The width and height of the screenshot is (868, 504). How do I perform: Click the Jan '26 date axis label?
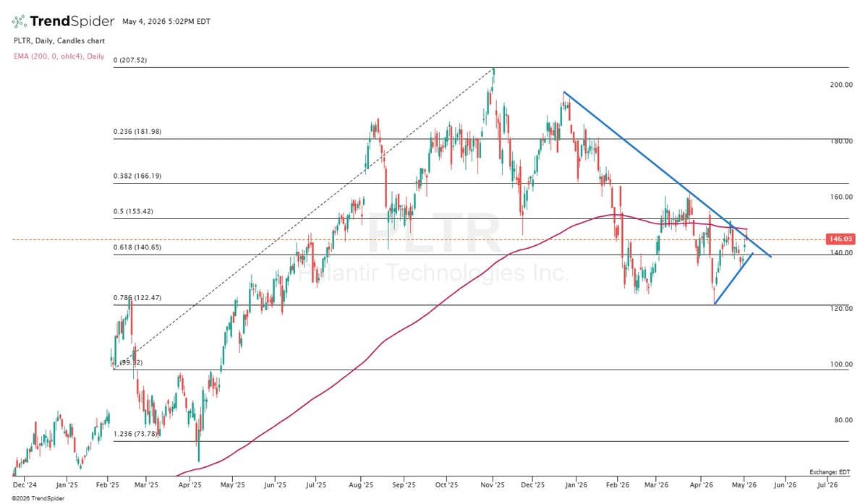[576, 486]
